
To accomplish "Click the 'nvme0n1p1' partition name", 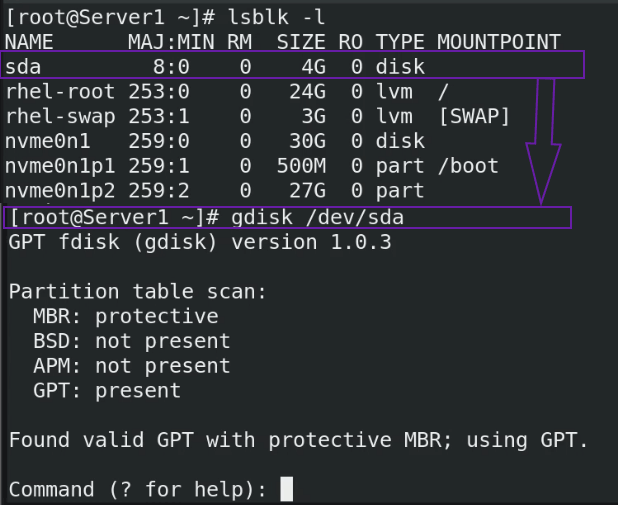I will [x=60, y=166].
